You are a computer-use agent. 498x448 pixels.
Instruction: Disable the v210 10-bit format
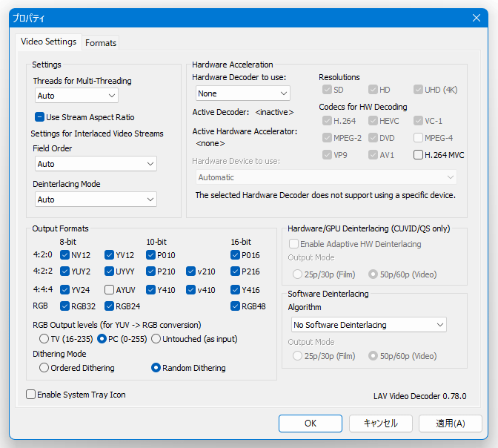tap(191, 271)
